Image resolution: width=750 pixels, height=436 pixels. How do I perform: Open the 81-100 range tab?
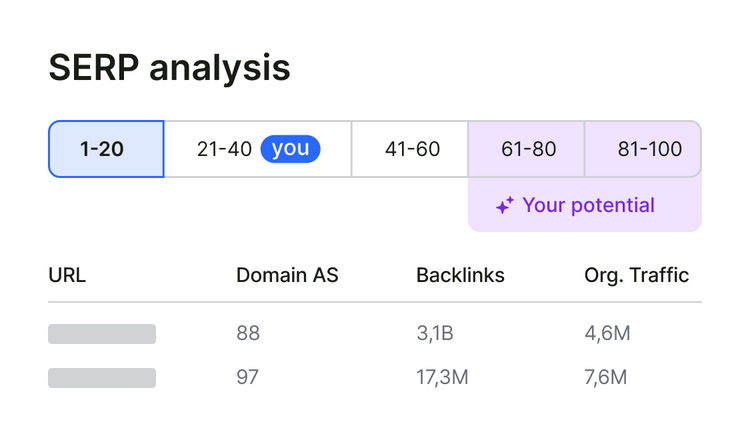coord(643,149)
